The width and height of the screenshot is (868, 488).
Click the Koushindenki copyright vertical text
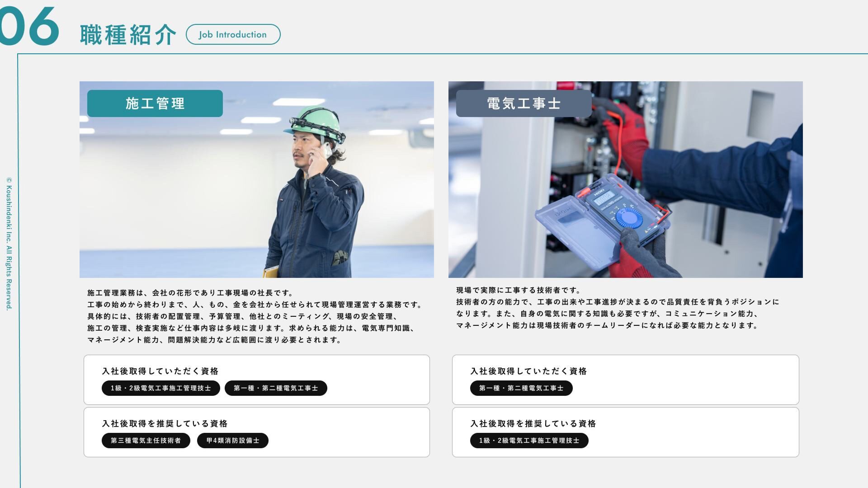coord(9,244)
